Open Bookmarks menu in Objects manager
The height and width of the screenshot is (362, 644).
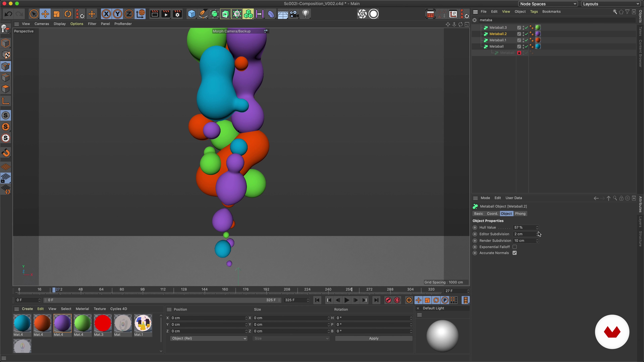(x=551, y=12)
